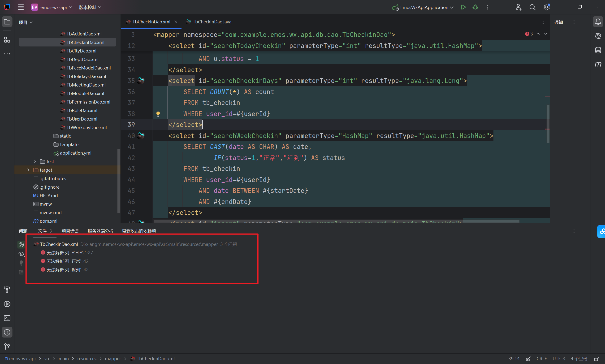
Task: Open Search Everywhere magnifier
Action: tap(532, 7)
